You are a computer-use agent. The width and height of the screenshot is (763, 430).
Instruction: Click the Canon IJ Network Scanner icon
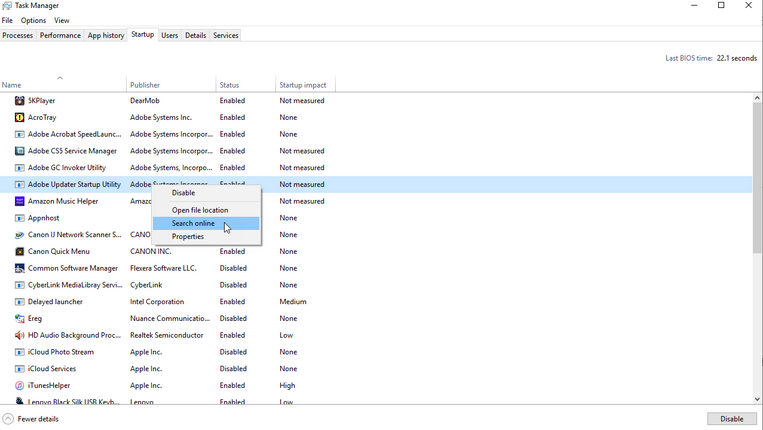coord(19,234)
